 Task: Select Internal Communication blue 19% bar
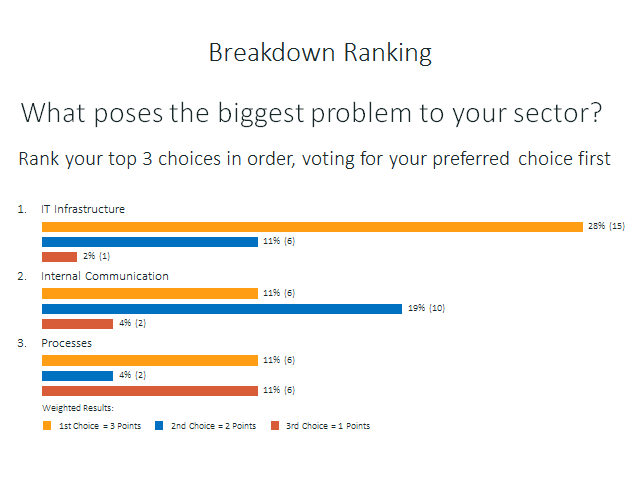(x=222, y=309)
